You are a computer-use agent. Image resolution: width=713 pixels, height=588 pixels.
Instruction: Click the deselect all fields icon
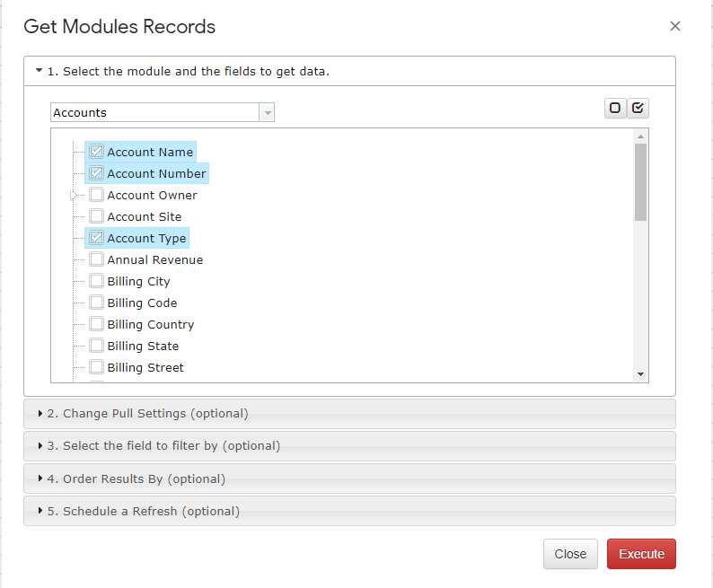point(615,108)
